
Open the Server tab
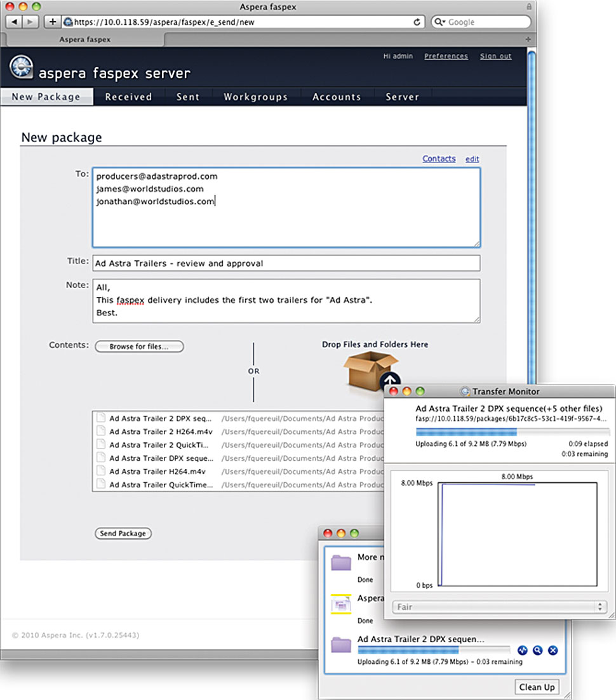(403, 97)
